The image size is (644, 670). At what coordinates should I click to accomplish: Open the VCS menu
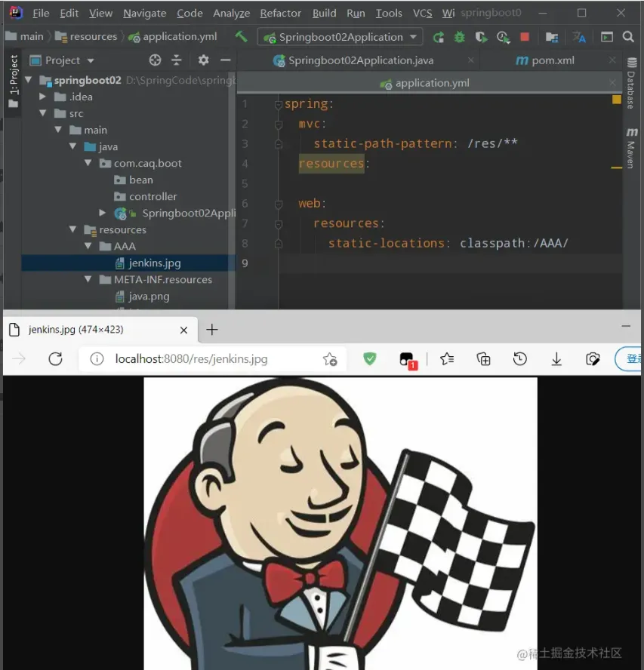pos(423,14)
